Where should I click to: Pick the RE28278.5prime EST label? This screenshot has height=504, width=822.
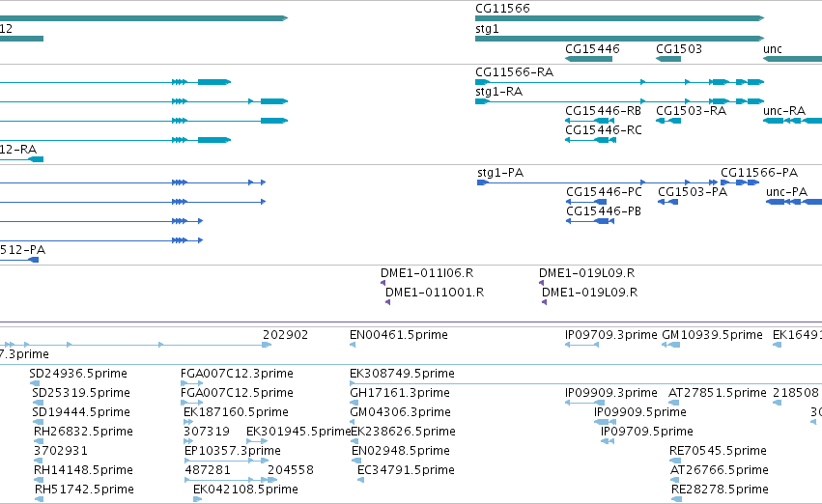(x=720, y=490)
